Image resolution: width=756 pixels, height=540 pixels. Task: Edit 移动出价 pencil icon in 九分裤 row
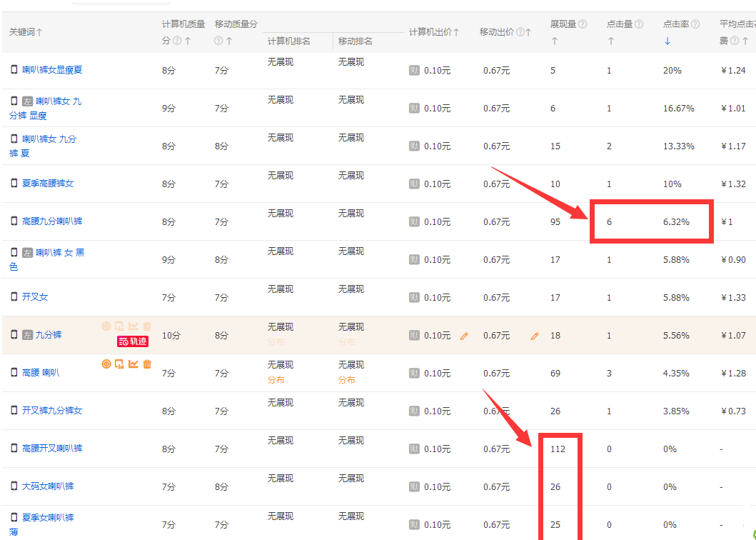point(535,336)
